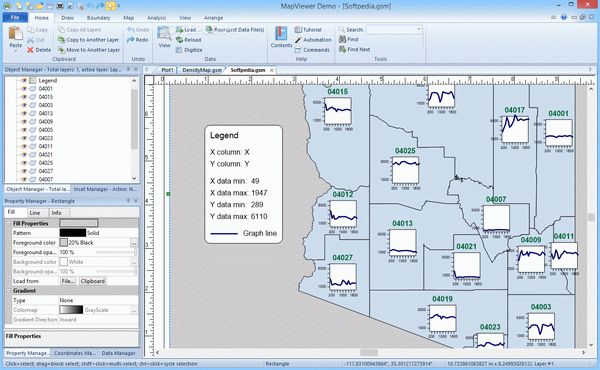Collapse the Gradient section
This screenshot has width=600, height=370.
8,291
